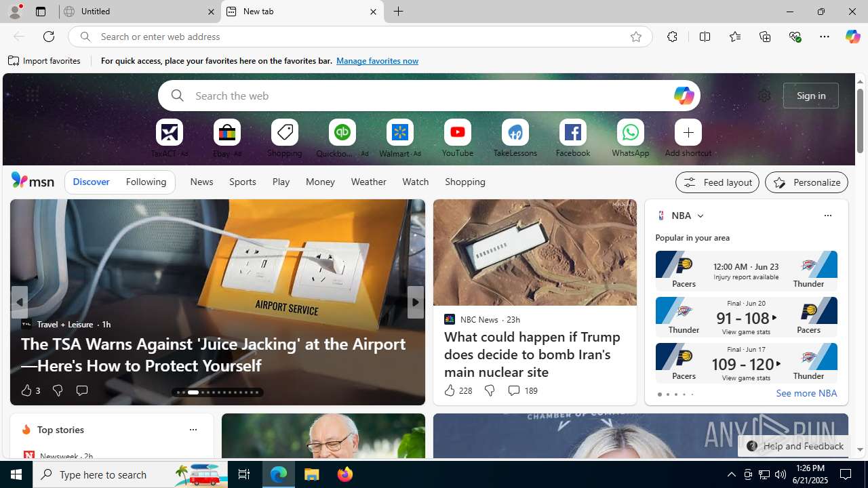Open the browser profile icon
868x488 pixels.
[x=15, y=12]
